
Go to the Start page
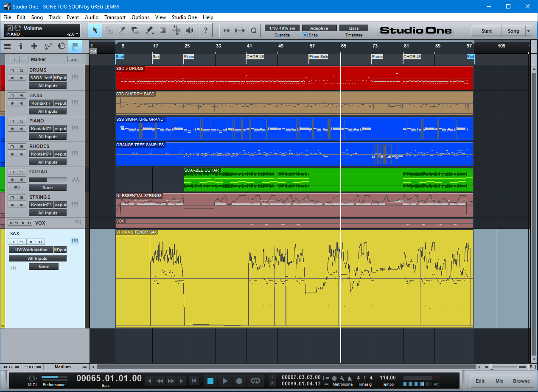[486, 31]
